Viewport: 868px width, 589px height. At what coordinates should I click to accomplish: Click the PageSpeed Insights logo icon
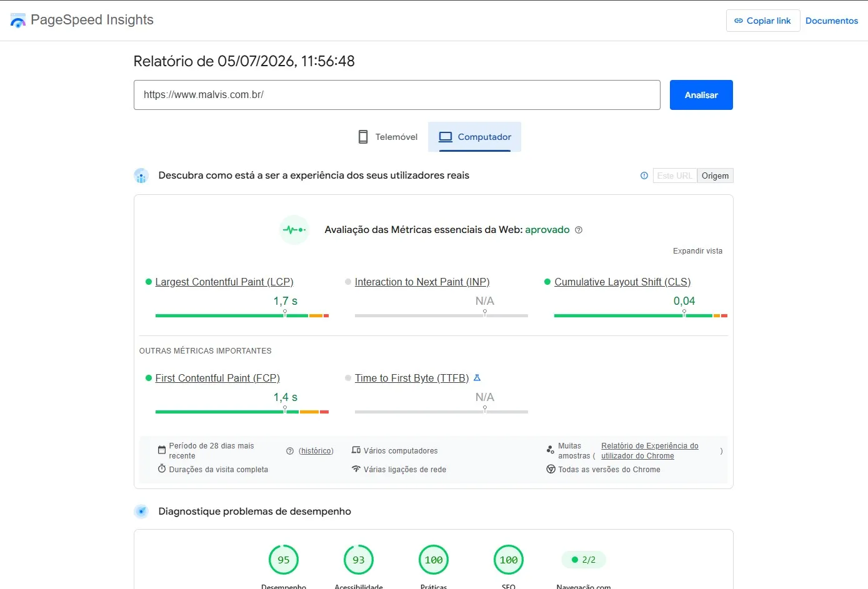(x=18, y=21)
